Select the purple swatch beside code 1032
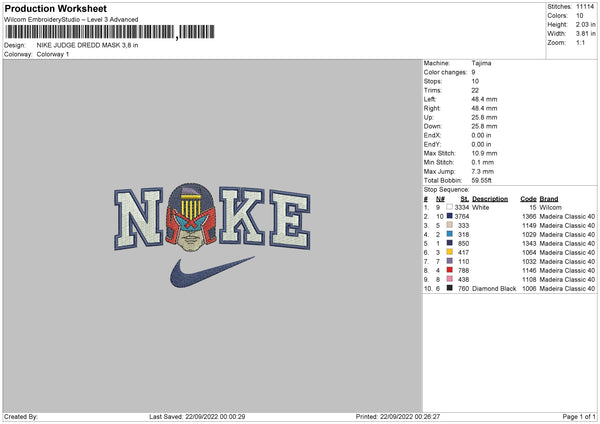The width and height of the screenshot is (600, 424). pos(449,261)
